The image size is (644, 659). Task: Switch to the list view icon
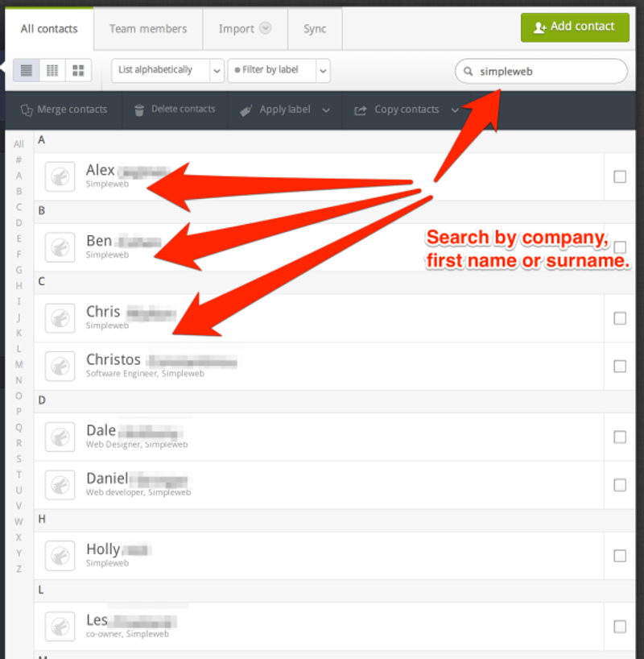tap(25, 70)
